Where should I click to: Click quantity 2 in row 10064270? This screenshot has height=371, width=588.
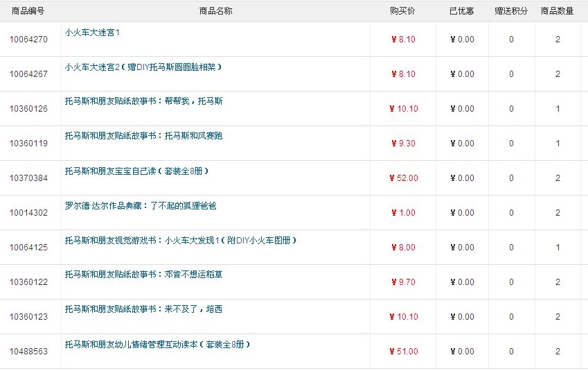point(558,40)
